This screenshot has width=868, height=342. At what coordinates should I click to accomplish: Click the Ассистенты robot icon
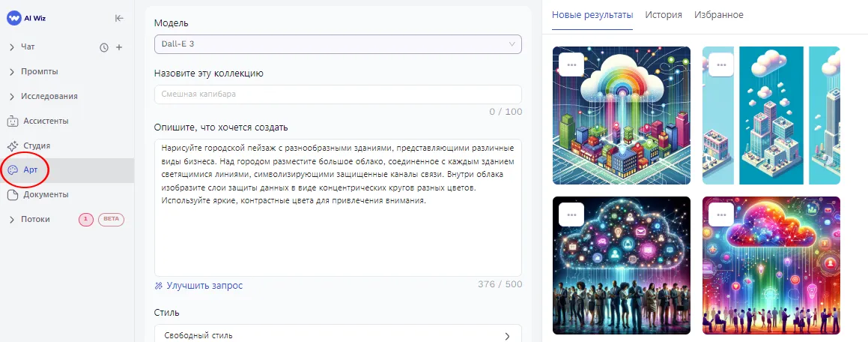[13, 121]
